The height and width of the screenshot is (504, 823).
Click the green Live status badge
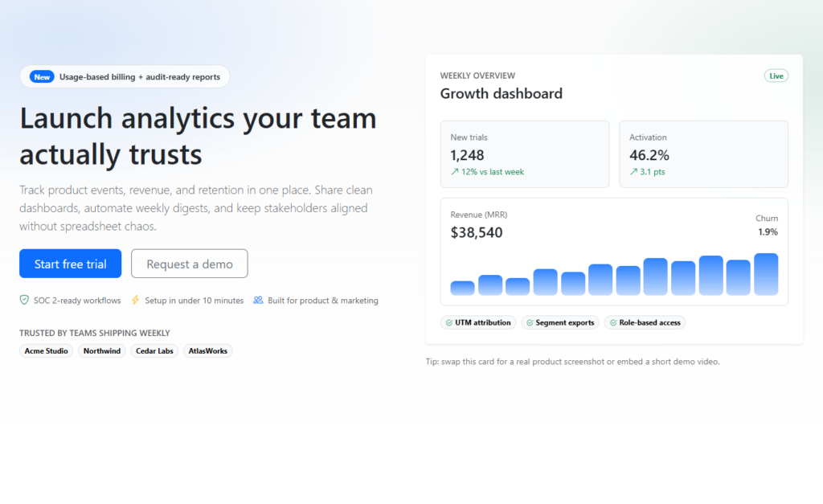pos(776,76)
